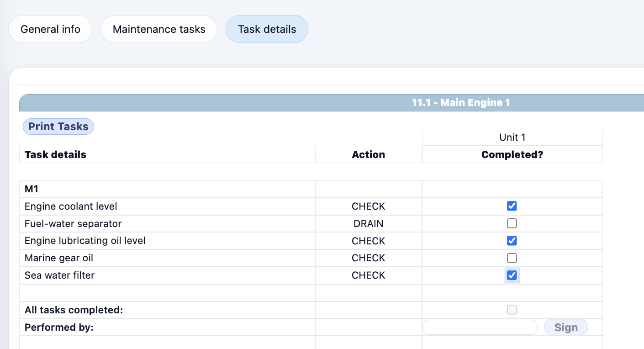Focus the Performed by input field
This screenshot has width=644, height=349.
480,328
